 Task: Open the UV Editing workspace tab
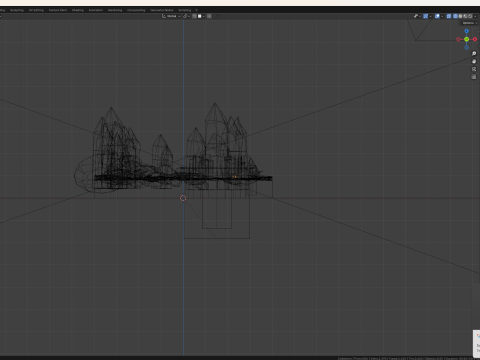click(36, 10)
